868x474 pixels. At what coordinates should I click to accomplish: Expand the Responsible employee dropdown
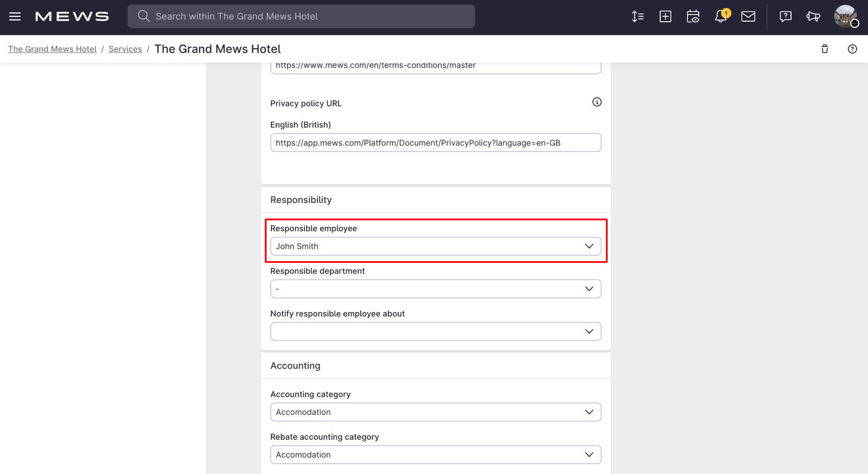(435, 246)
